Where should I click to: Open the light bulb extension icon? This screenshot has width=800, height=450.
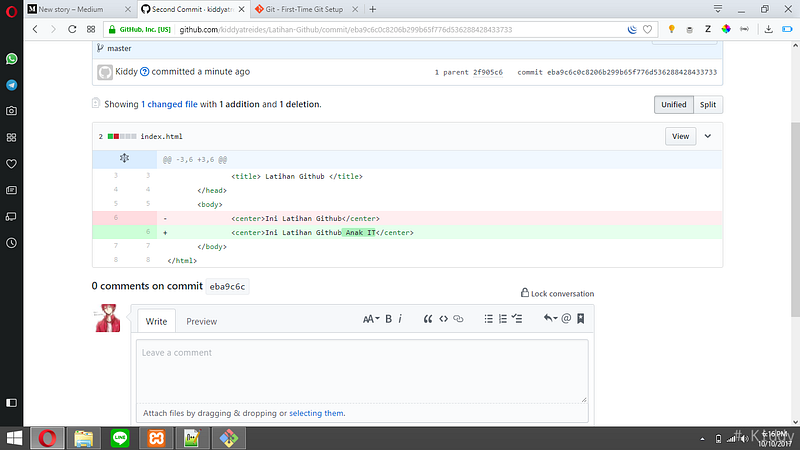pos(671,30)
